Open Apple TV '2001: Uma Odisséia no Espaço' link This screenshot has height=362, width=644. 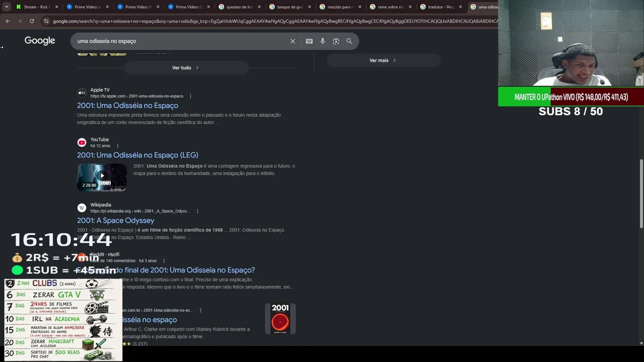click(127, 106)
